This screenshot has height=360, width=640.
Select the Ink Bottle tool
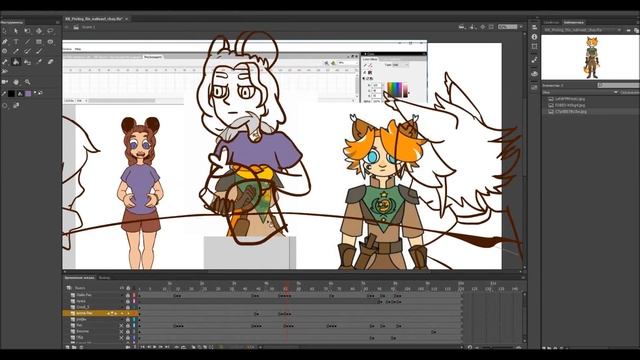coord(27,62)
